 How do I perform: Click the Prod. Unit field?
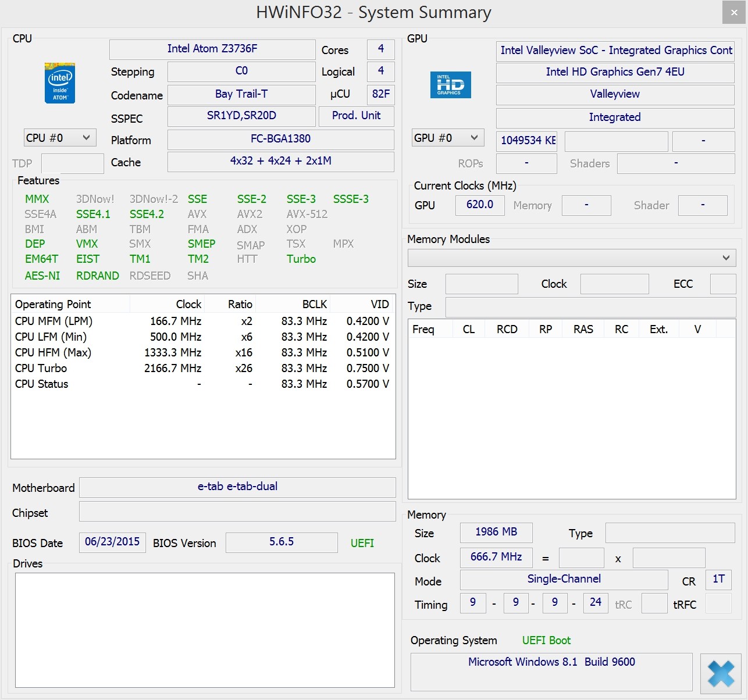pyautogui.click(x=356, y=116)
